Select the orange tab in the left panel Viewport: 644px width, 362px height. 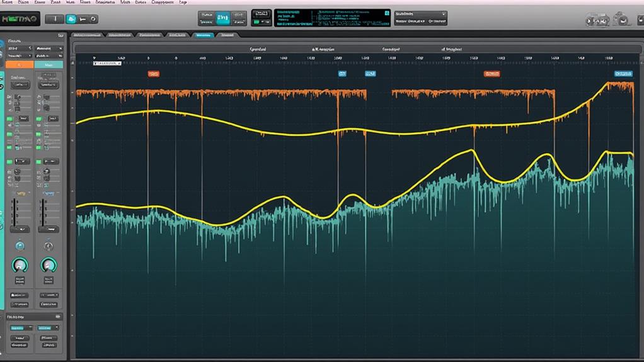pyautogui.click(x=20, y=65)
